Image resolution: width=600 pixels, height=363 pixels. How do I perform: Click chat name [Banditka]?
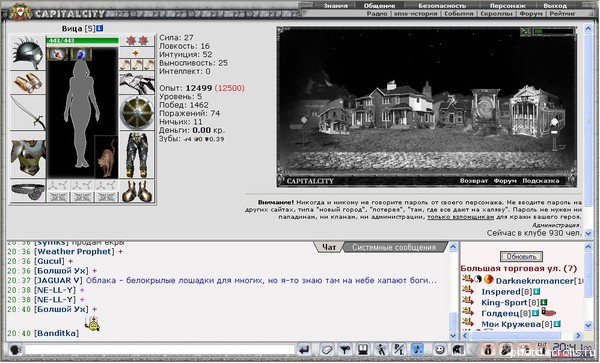tap(56, 333)
